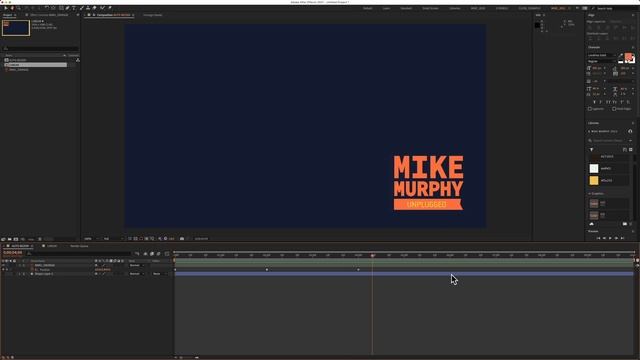This screenshot has width=640, height=360.
Task: Open the Render Queue tab
Action: pyautogui.click(x=79, y=246)
